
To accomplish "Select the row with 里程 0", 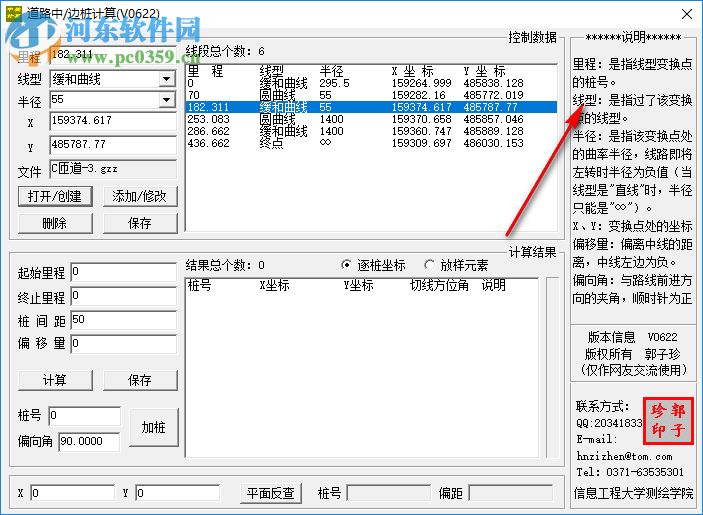I will [x=371, y=83].
